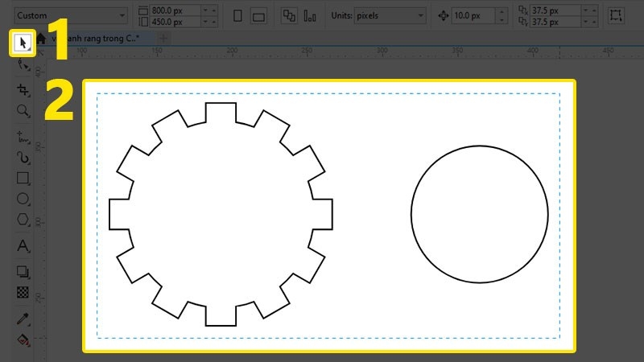This screenshot has width=644, height=362.
Task: Select the Shape tool
Action: point(23,67)
